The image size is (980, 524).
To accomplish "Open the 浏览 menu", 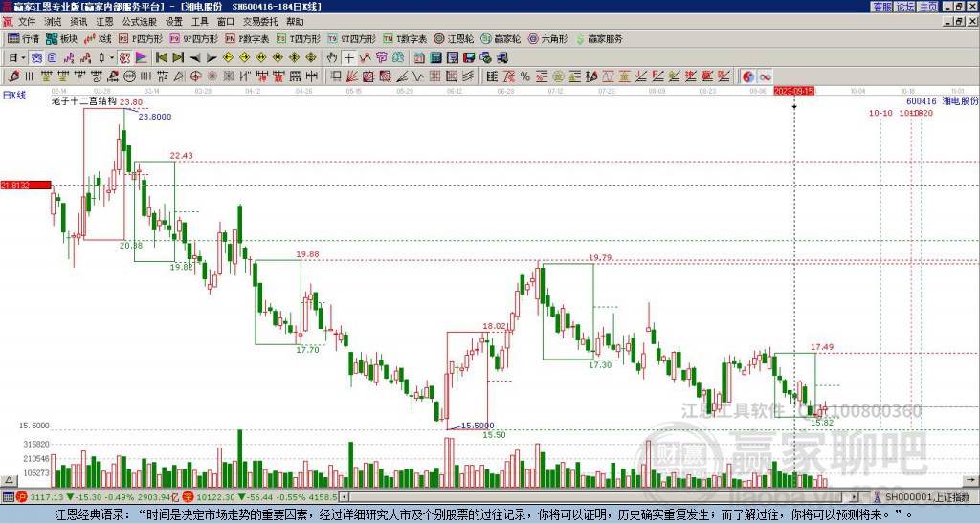I will pos(54,22).
